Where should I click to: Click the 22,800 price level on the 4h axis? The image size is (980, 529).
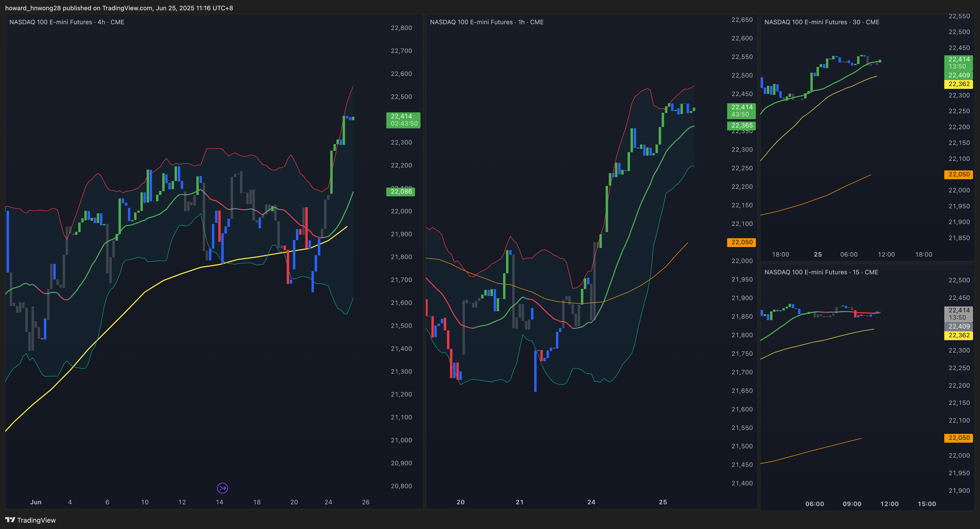click(401, 28)
